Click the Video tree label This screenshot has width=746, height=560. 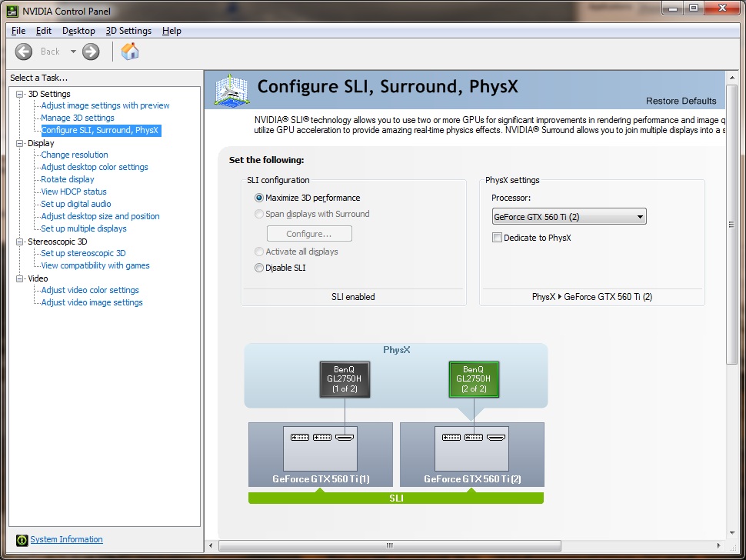point(38,278)
